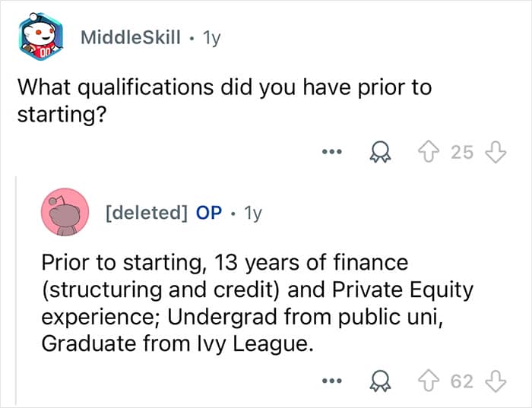Viewport: 532px width, 408px height.
Task: Upvote the deleted OP's reply
Action: click(431, 381)
